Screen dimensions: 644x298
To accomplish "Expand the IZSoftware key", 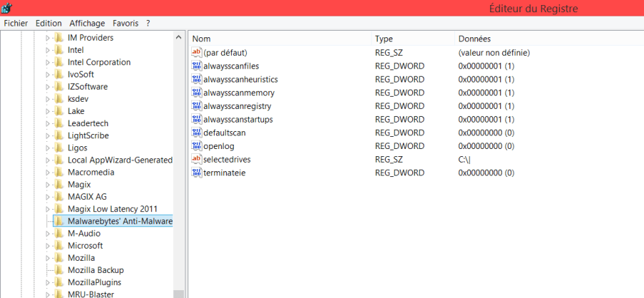I will point(48,87).
